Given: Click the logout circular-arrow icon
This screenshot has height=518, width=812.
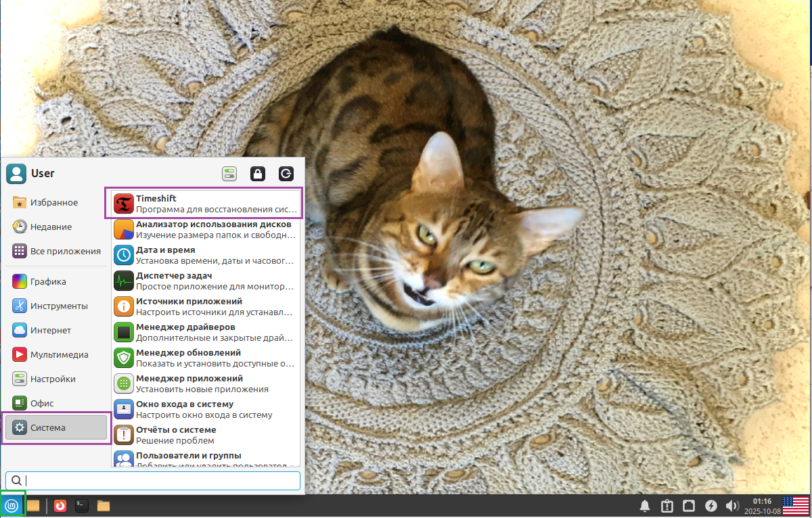Looking at the screenshot, I should pos(286,174).
